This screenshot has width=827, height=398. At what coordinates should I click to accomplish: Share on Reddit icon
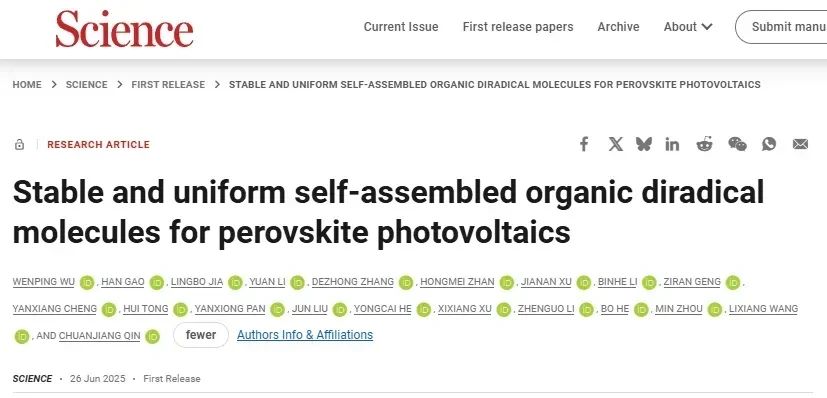[x=704, y=144]
